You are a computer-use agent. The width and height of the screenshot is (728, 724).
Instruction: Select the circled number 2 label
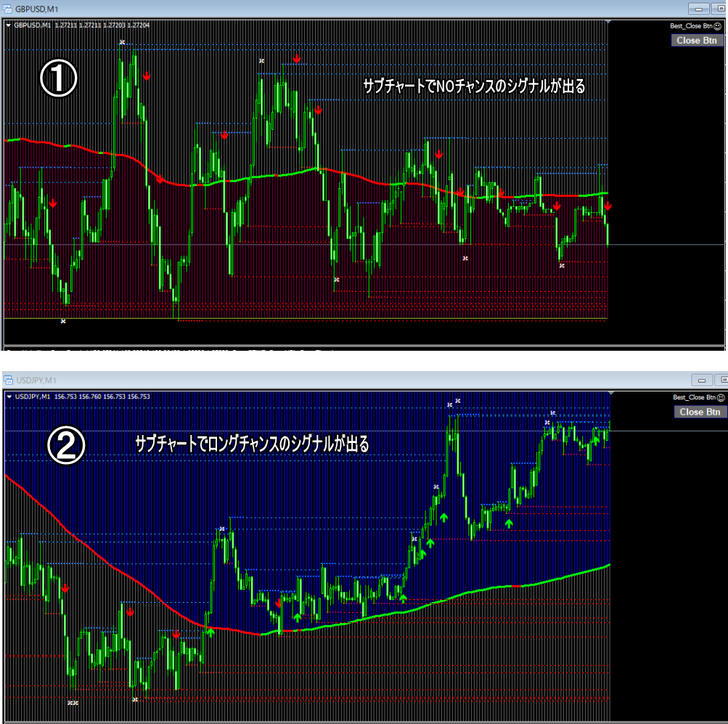coord(66,447)
